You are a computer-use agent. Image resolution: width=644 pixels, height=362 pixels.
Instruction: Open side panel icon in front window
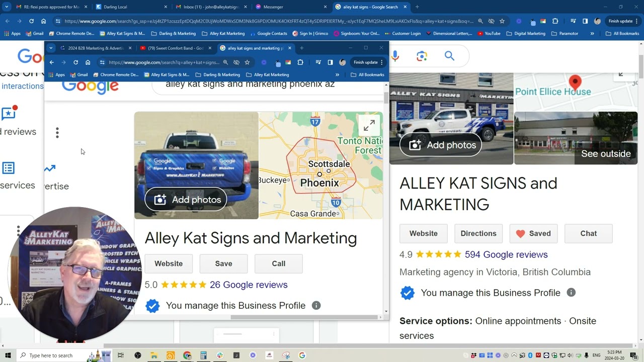330,62
